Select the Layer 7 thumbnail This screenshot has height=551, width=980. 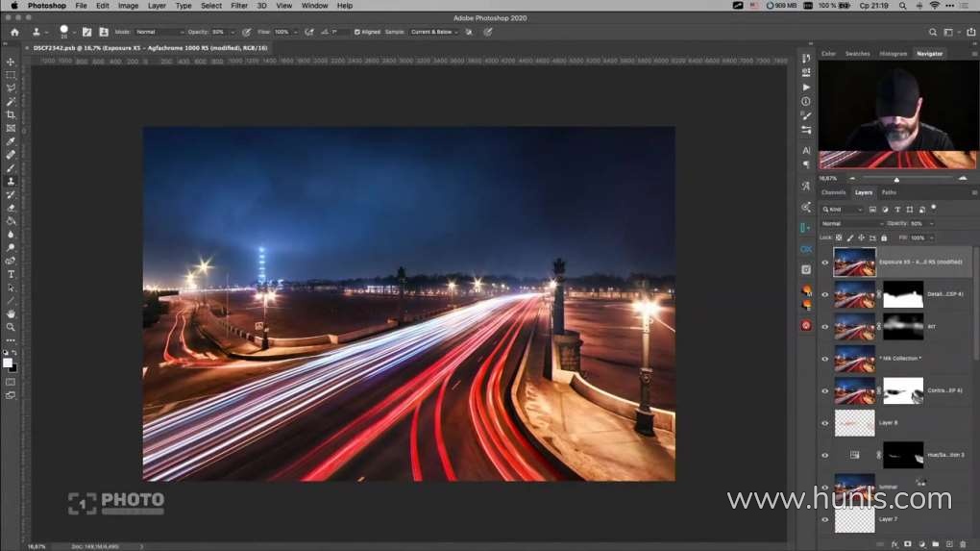[x=854, y=519]
